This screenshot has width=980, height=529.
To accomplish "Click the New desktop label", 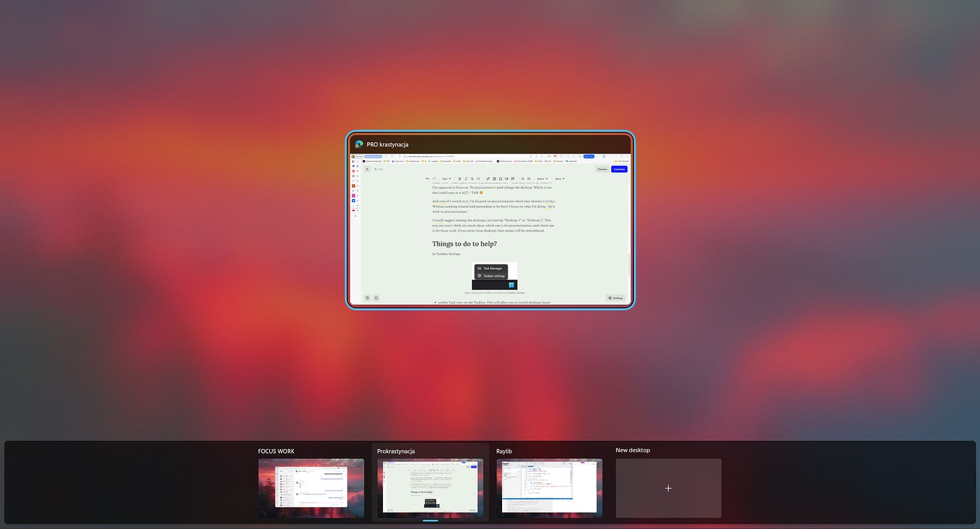I will pyautogui.click(x=633, y=450).
